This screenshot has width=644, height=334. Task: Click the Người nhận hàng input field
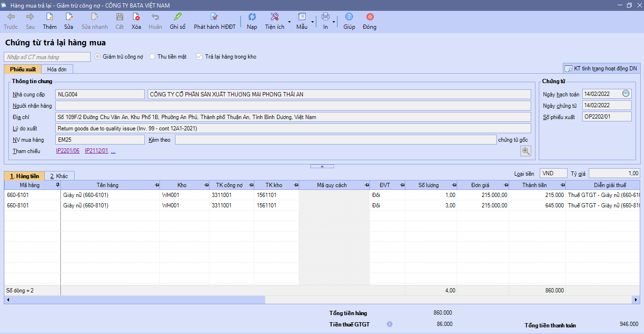pos(293,105)
